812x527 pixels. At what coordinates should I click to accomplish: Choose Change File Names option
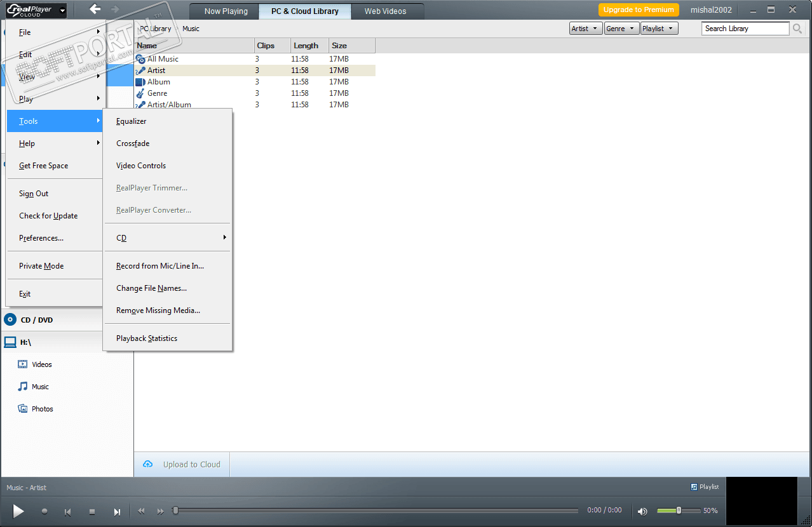(x=168, y=288)
